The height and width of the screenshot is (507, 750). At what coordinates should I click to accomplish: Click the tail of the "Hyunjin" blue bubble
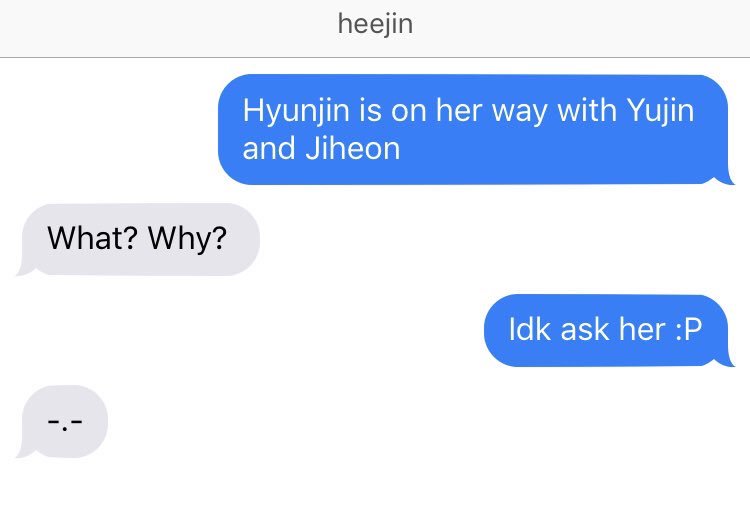click(726, 179)
